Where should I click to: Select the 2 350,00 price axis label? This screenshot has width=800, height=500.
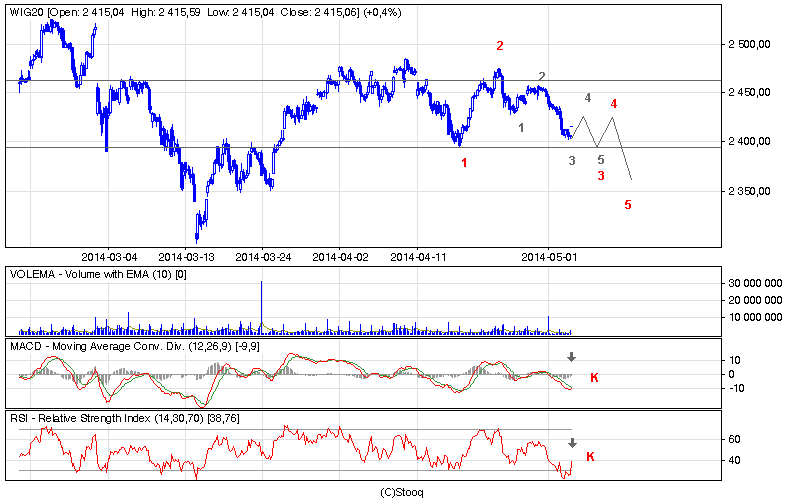tap(749, 191)
